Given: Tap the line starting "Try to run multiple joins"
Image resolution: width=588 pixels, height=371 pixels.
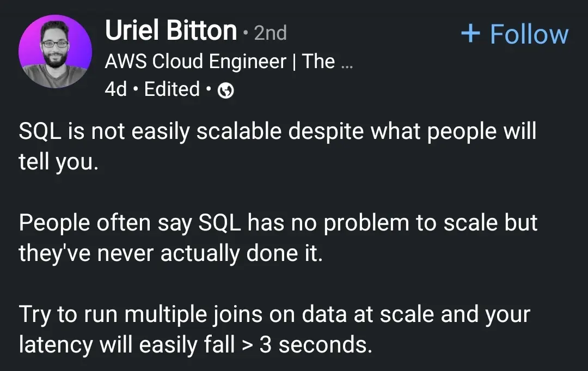Looking at the screenshot, I should tap(274, 315).
